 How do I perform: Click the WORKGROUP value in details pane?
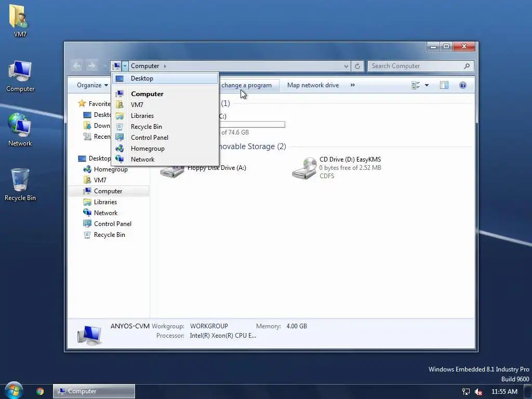coord(209,326)
